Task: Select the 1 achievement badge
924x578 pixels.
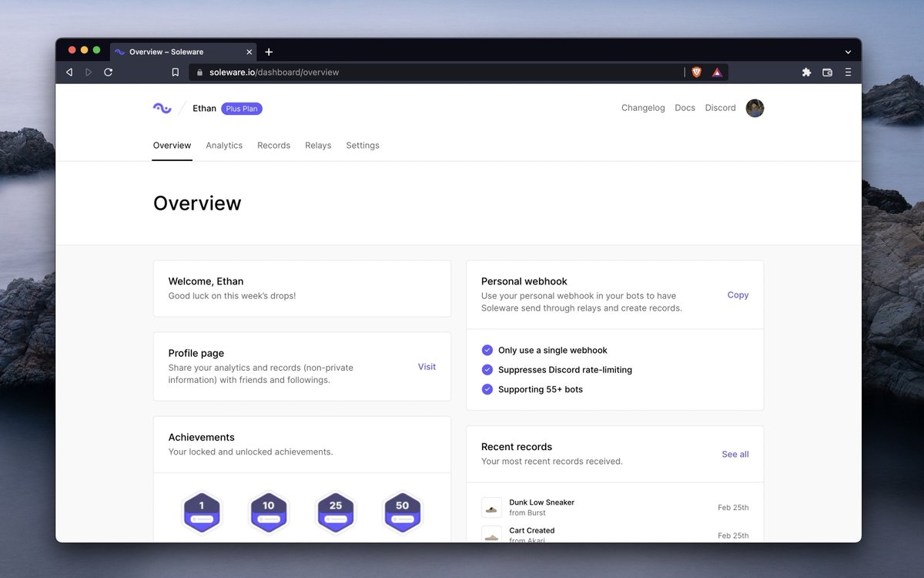Action: [x=202, y=511]
